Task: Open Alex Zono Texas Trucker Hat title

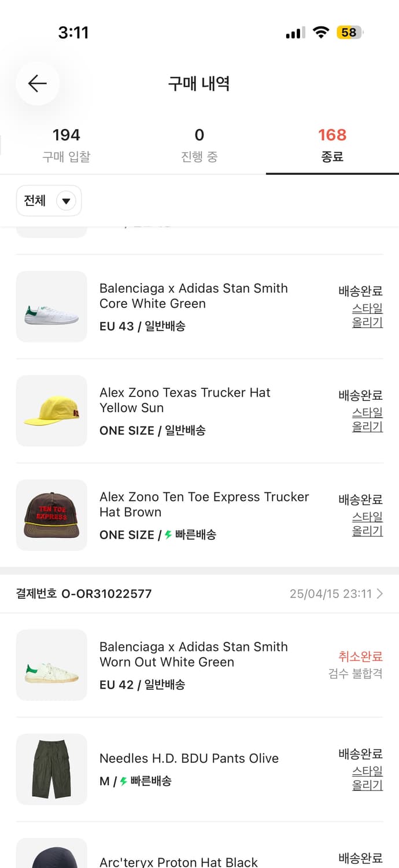Action: 185,400
